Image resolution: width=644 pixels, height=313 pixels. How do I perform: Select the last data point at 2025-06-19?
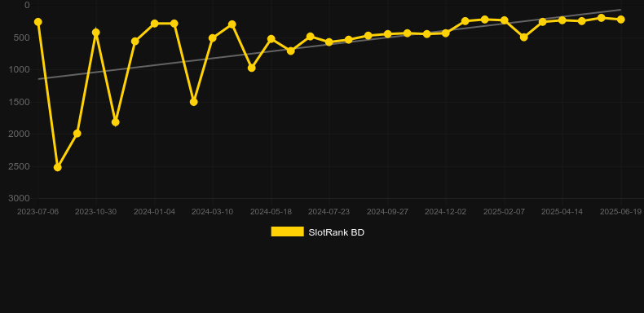[620, 20]
